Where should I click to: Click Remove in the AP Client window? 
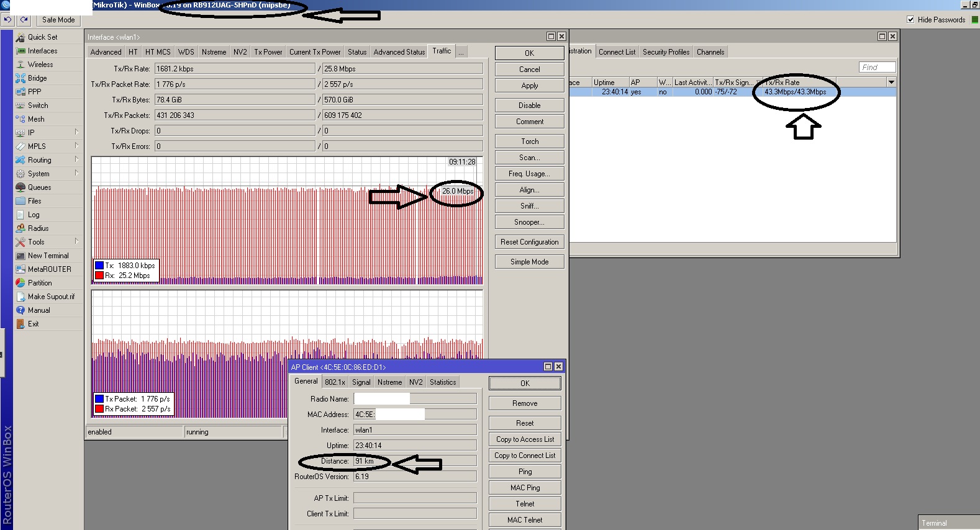[x=525, y=403]
